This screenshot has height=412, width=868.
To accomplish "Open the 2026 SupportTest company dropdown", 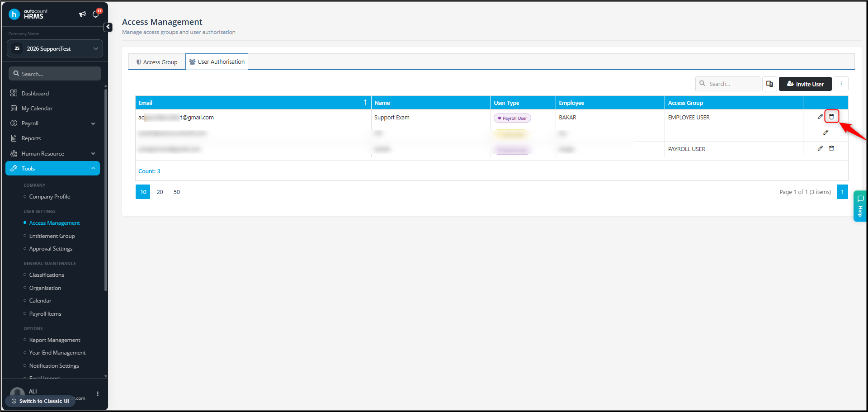I will coord(55,48).
